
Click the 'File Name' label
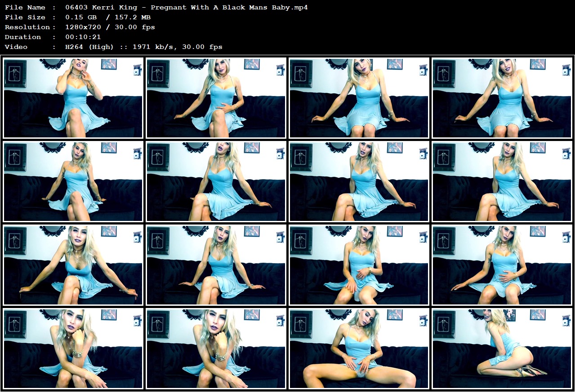(25, 8)
